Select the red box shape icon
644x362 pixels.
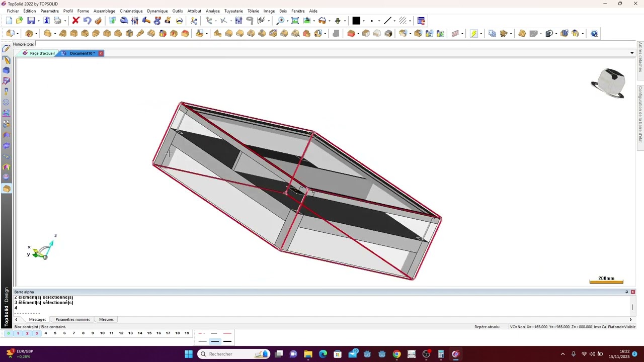pyautogui.click(x=351, y=34)
